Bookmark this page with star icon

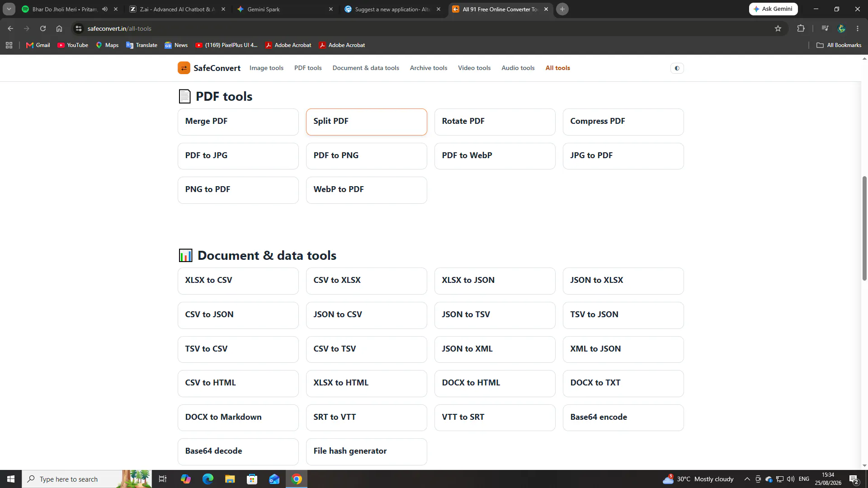tap(778, 28)
